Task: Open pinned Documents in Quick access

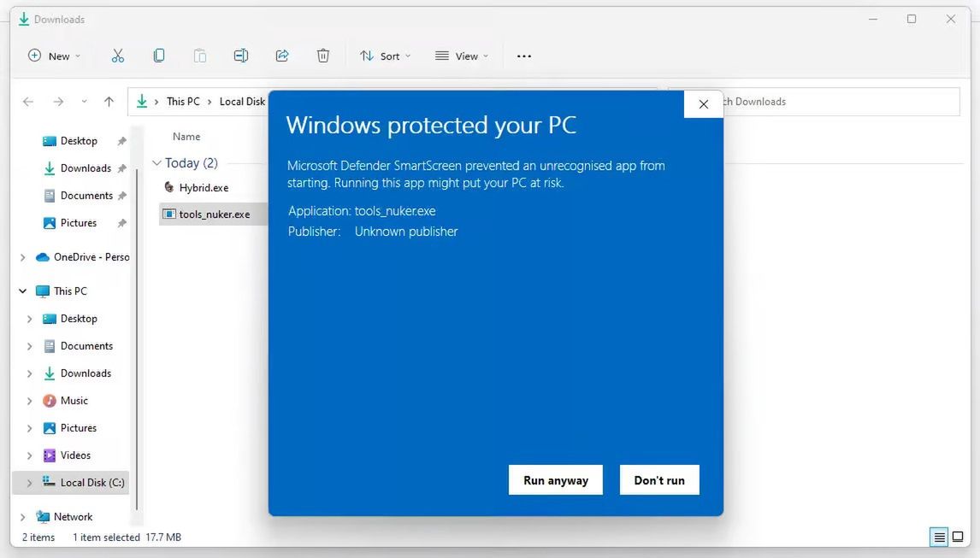Action: [86, 196]
